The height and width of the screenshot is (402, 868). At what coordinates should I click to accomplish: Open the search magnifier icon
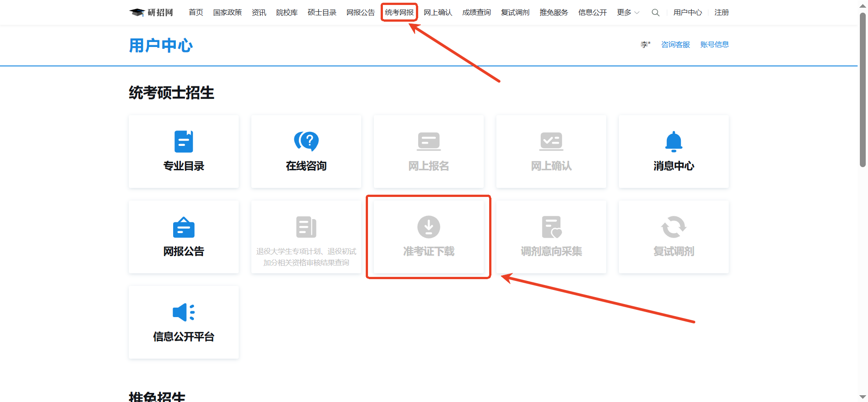click(x=656, y=13)
